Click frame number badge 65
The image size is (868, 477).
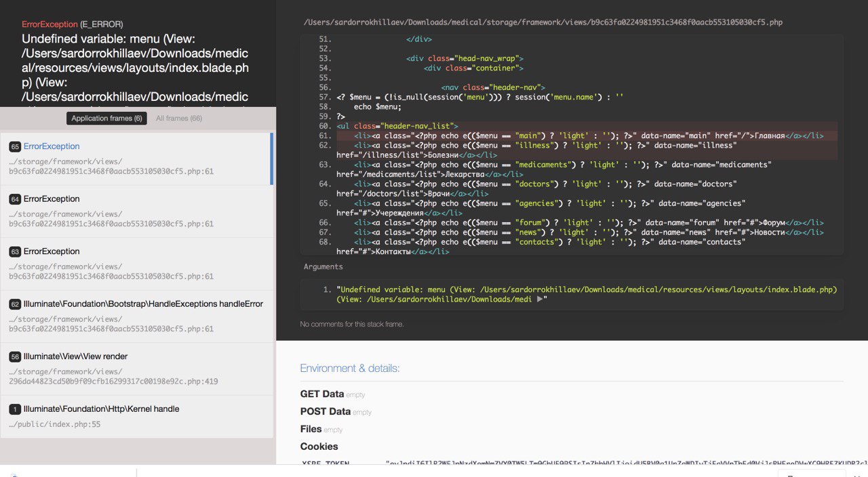[x=15, y=146]
